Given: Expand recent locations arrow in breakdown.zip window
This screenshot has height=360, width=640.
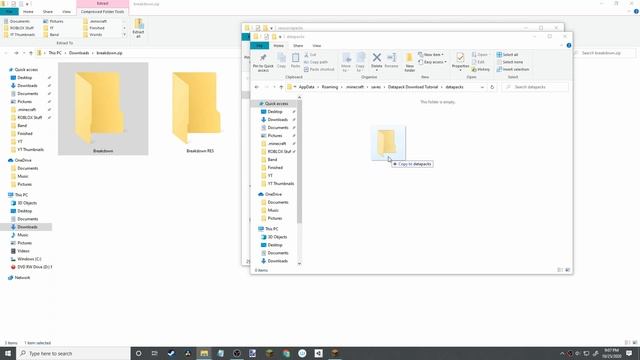Looking at the screenshot, I should (24, 53).
